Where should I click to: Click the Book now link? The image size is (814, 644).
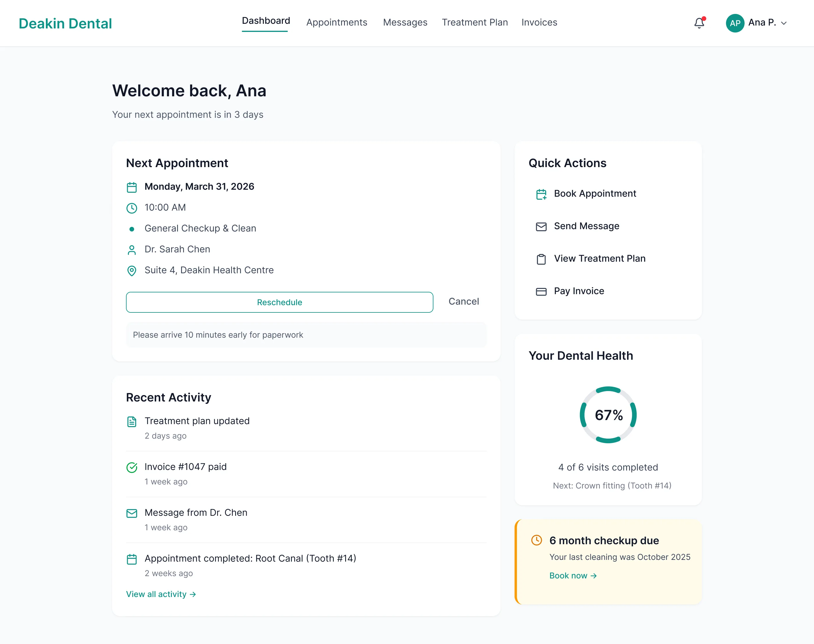(x=573, y=576)
